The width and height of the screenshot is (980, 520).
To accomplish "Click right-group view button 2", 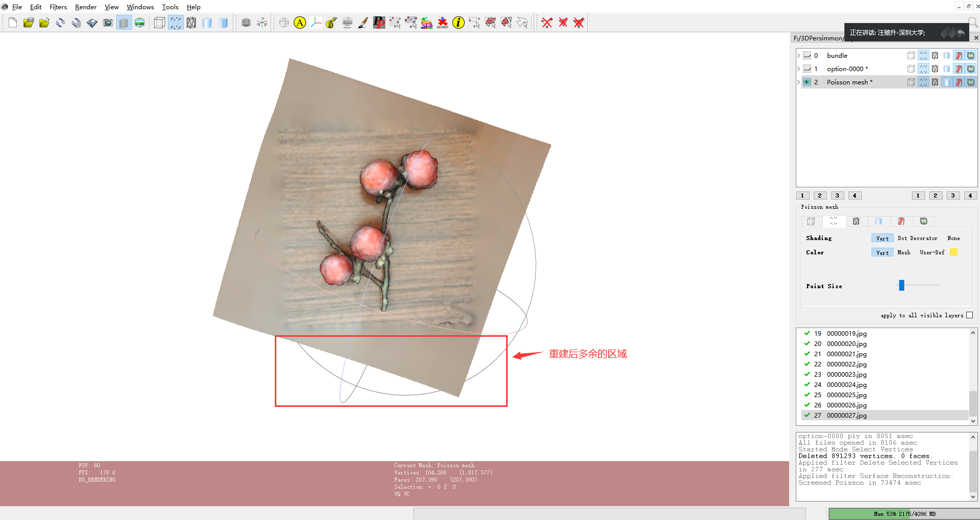I will [935, 196].
